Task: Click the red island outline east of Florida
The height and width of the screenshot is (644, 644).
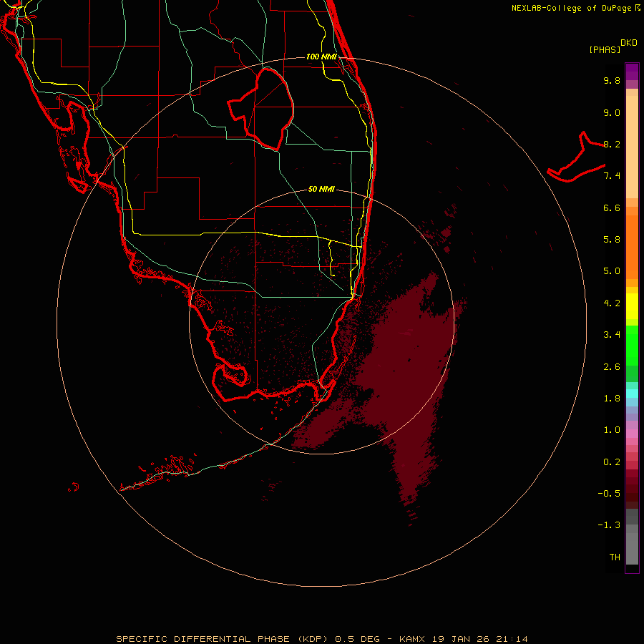Action: coord(576,157)
